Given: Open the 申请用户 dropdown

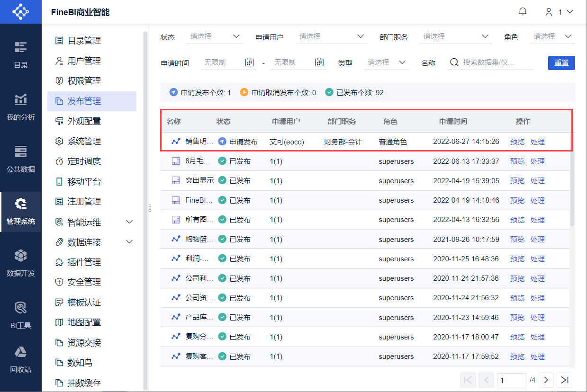Looking at the screenshot, I should pos(331,36).
